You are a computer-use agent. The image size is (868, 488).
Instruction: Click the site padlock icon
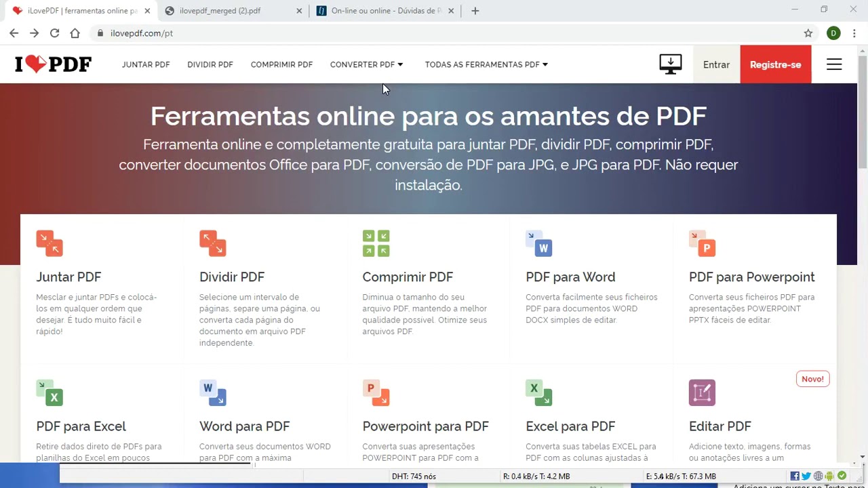pos(100,33)
